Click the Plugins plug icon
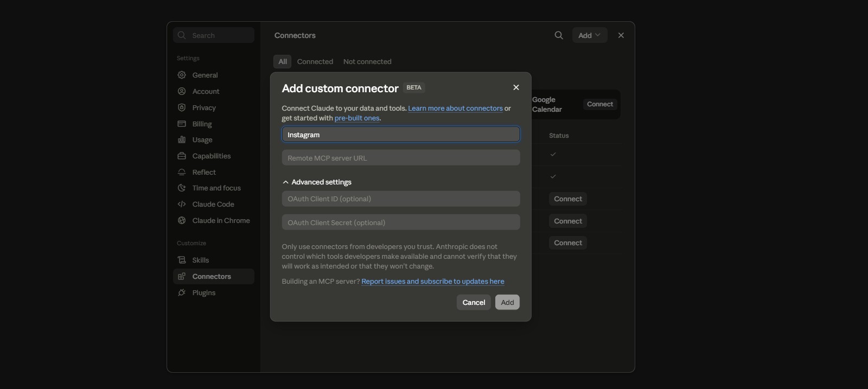This screenshot has height=389, width=868. (x=182, y=292)
